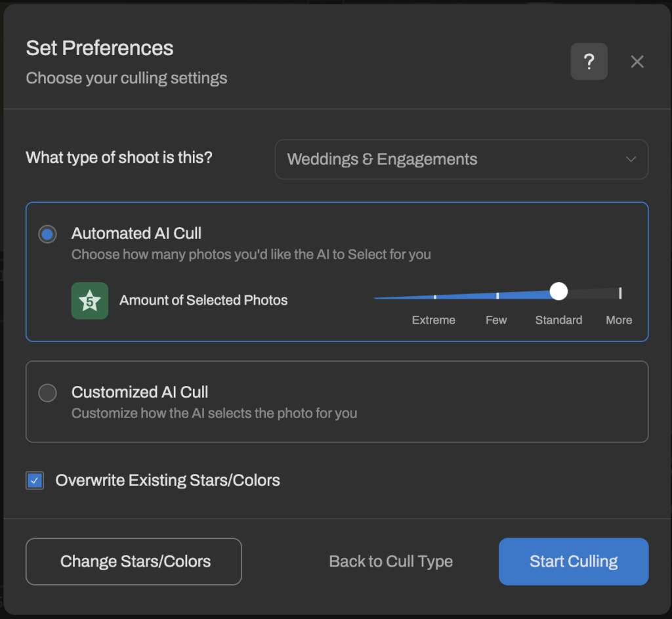Start Culling with current settings
The width and height of the screenshot is (672, 619).
pyautogui.click(x=573, y=561)
